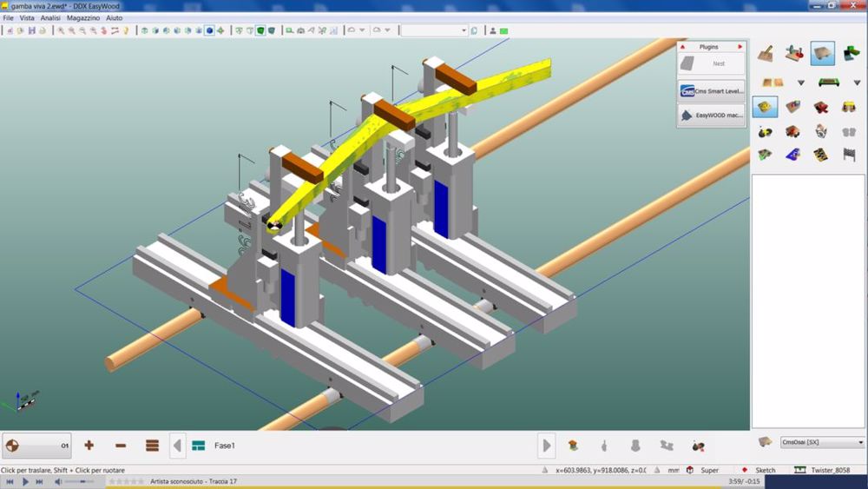
Task: Toggle the selected wood panel view button
Action: point(822,54)
